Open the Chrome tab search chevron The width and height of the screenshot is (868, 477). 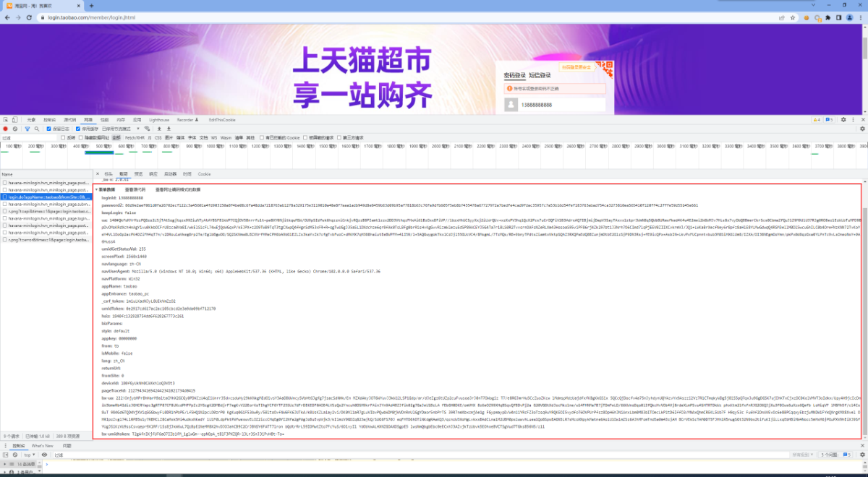coord(813,5)
